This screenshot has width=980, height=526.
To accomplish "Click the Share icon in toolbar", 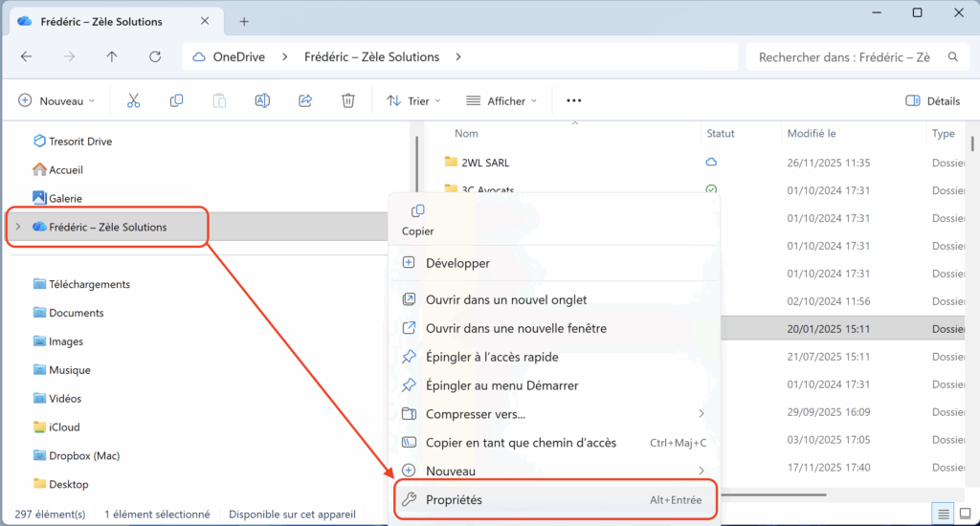I will [x=305, y=100].
